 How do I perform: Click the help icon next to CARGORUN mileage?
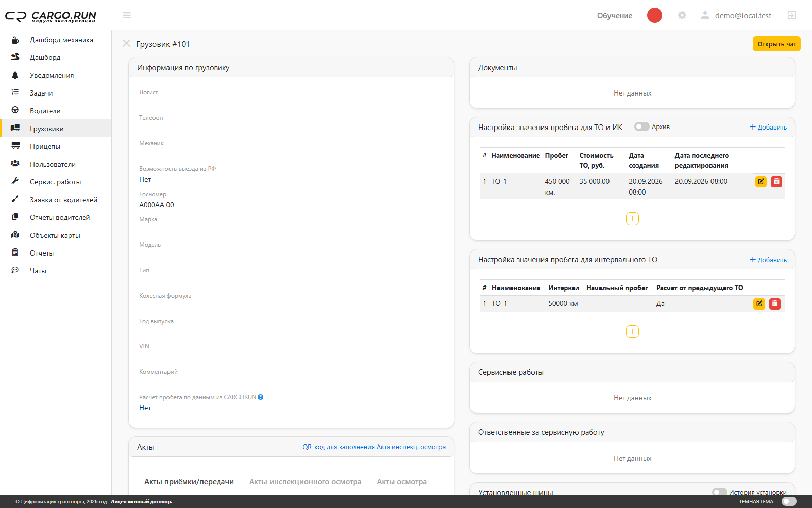point(261,397)
